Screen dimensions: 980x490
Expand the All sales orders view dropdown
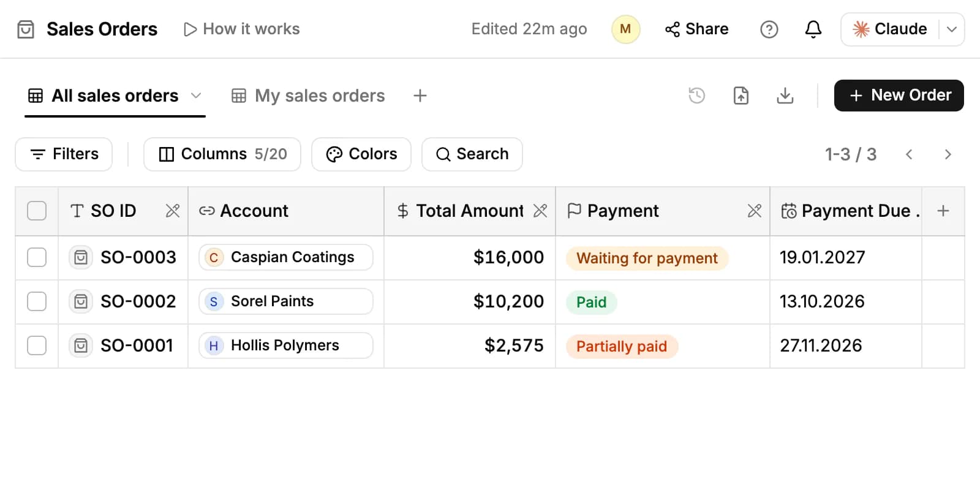click(196, 96)
